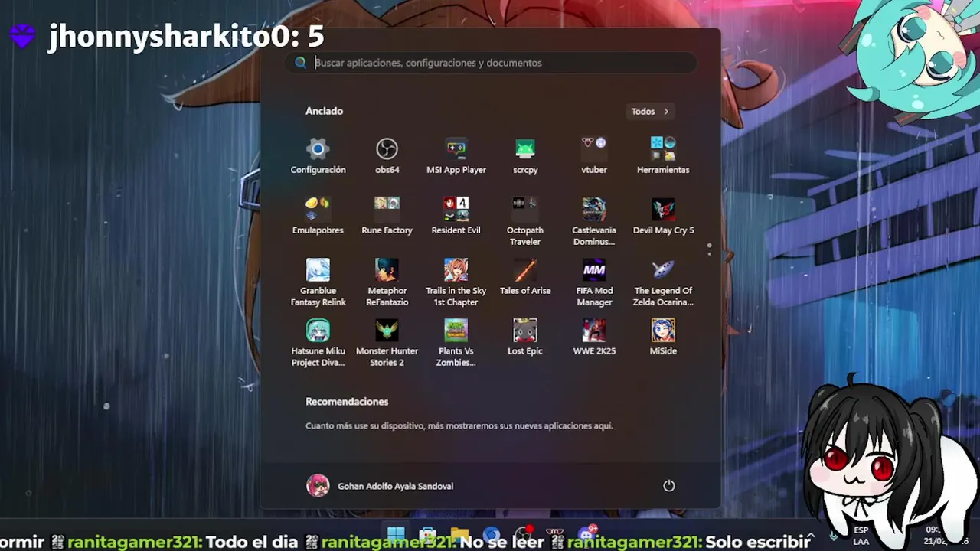Open the Herramientas folder
The height and width of the screenshot is (551, 980).
click(x=663, y=156)
